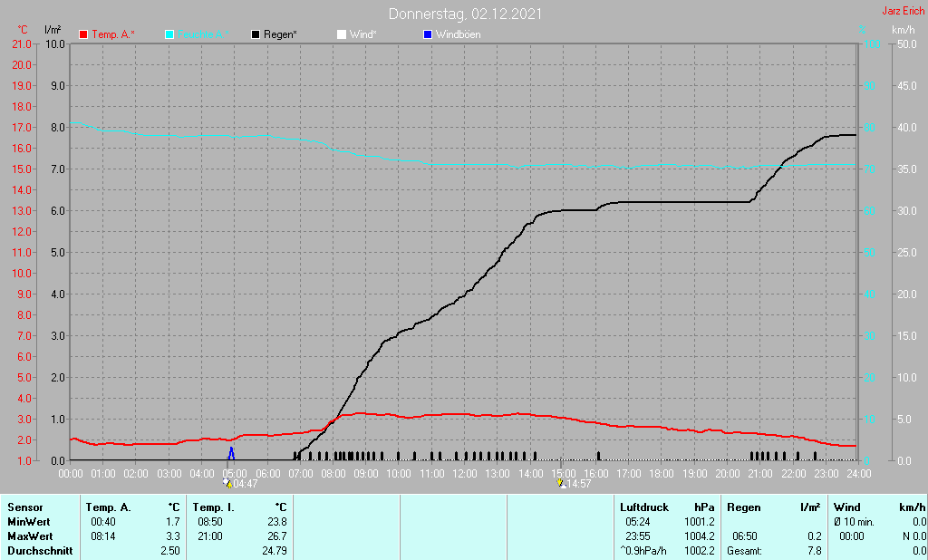
Task: Click the Luftdruck minimum time '05:24'
Action: pos(637,522)
